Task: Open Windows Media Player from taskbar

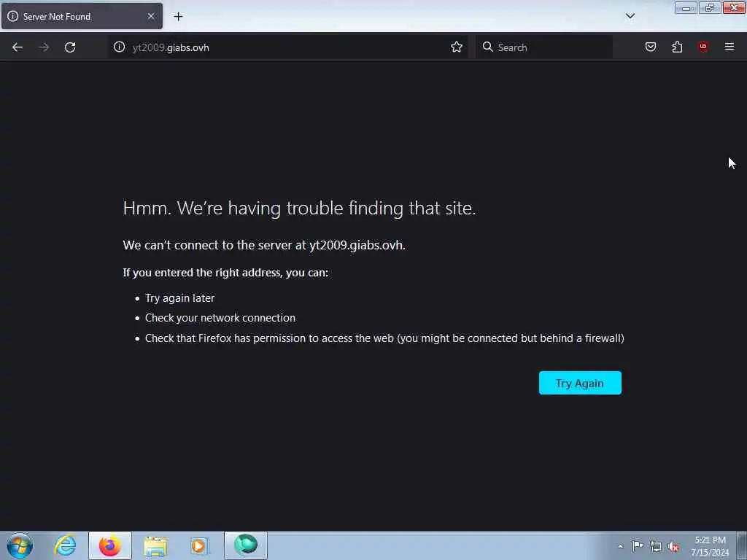Action: [200, 546]
